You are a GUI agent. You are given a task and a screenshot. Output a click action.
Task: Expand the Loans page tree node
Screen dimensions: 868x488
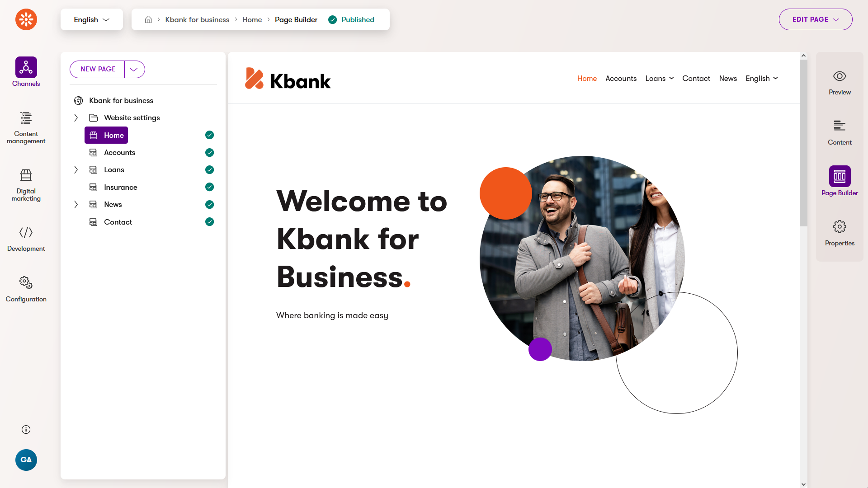(x=76, y=170)
